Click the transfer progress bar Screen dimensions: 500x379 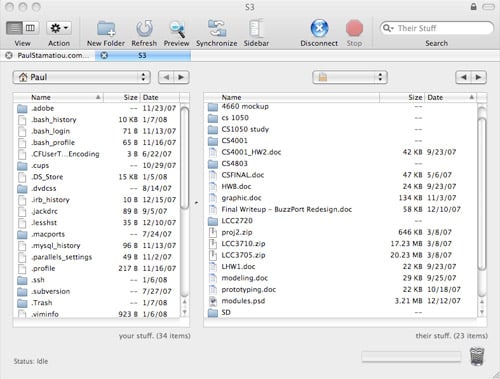tap(411, 356)
